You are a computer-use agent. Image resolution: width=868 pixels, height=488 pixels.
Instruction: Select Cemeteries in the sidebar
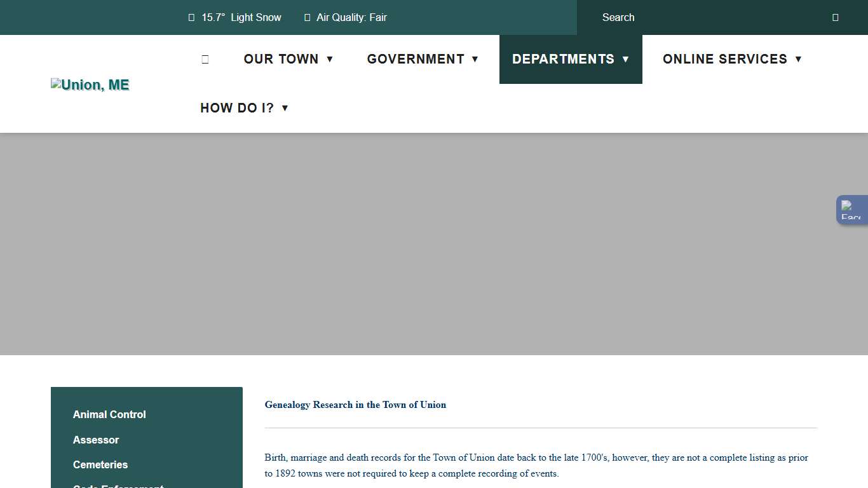click(100, 464)
